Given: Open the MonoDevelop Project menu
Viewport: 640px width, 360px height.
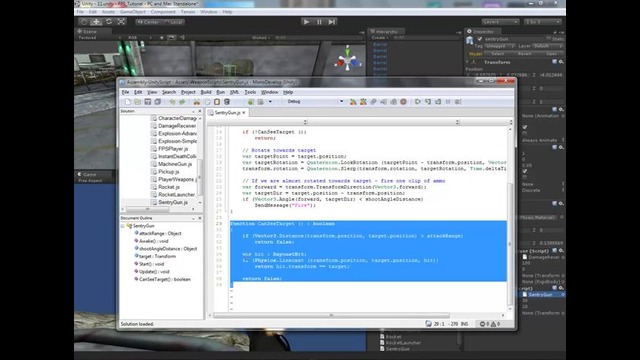Looking at the screenshot, I should [x=188, y=92].
